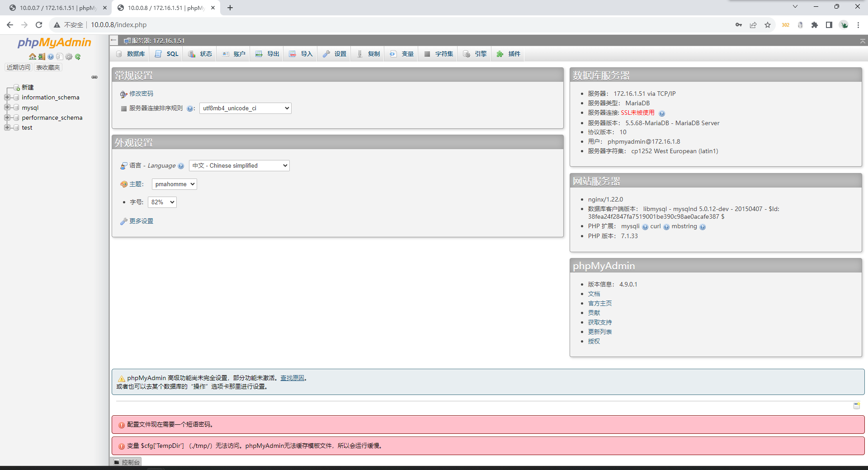Click the help icon next to mysqli

645,227
